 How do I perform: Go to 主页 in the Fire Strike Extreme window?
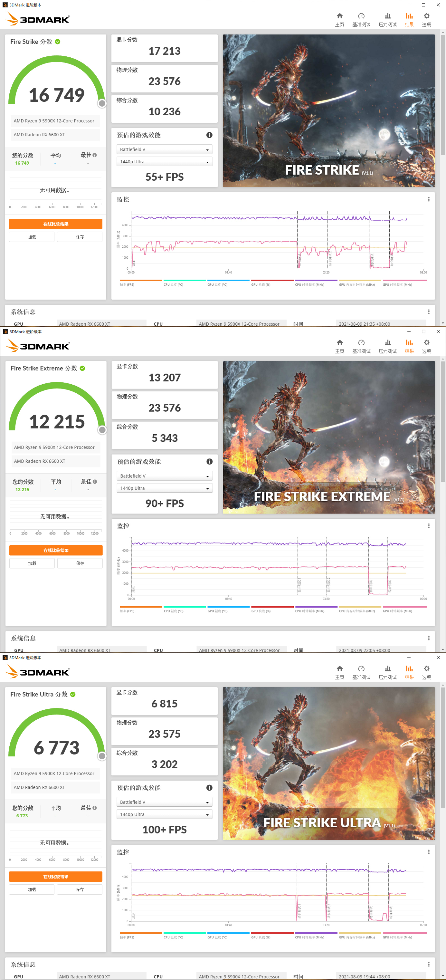click(x=339, y=347)
